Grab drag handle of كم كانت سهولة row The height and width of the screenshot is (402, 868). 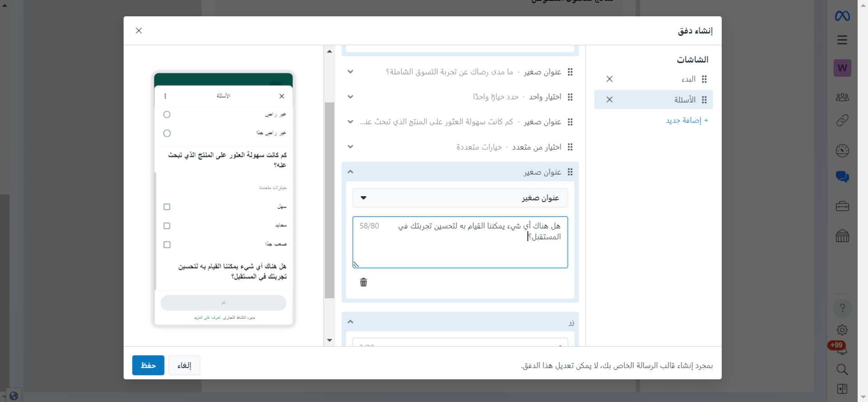tap(570, 122)
